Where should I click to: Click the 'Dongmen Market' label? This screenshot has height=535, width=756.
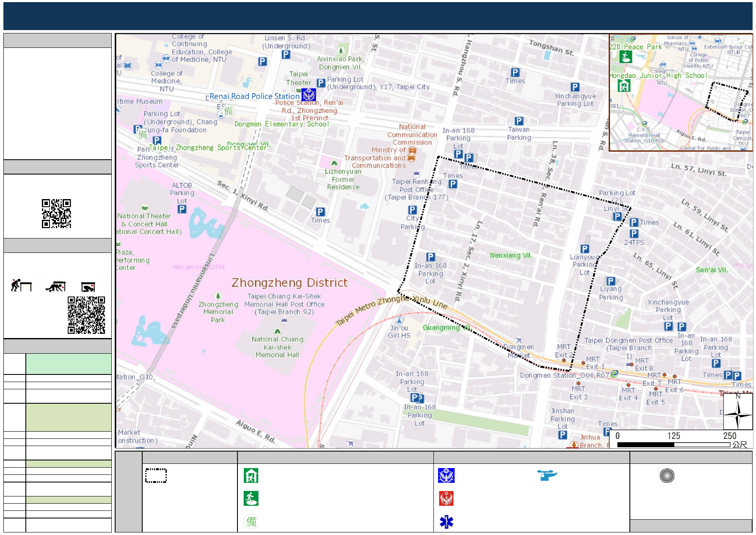(519, 351)
